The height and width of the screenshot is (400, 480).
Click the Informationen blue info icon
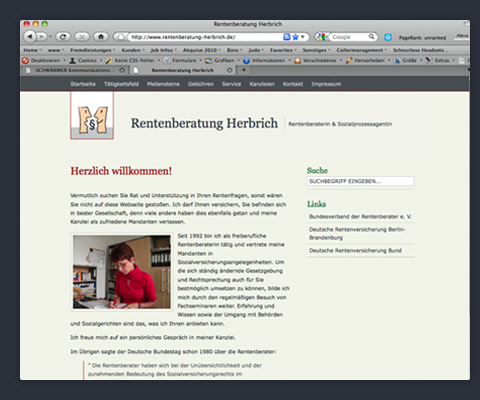click(x=246, y=60)
